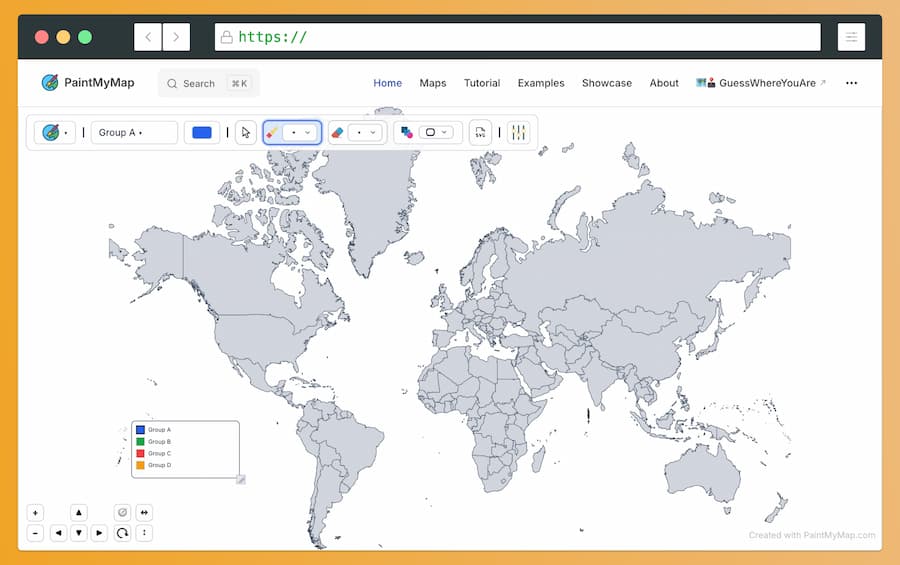The image size is (900, 565).
Task: Click the https:// address bar
Action: pyautogui.click(x=518, y=37)
